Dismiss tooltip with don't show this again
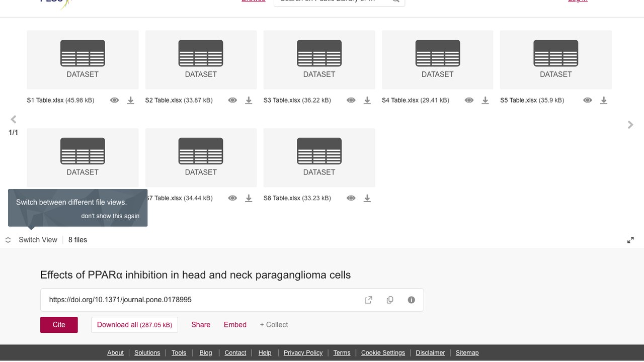Viewport: 644px width, 362px height. click(x=110, y=216)
